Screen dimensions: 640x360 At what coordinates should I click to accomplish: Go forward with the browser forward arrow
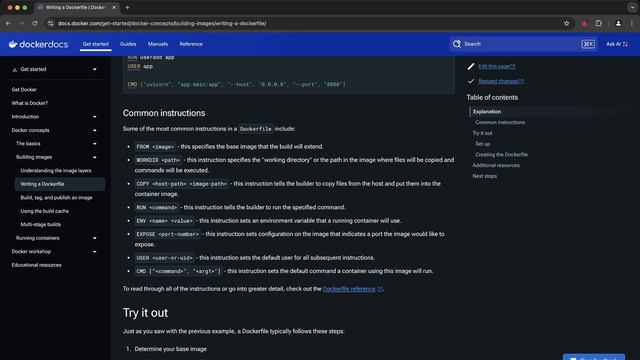22,24
